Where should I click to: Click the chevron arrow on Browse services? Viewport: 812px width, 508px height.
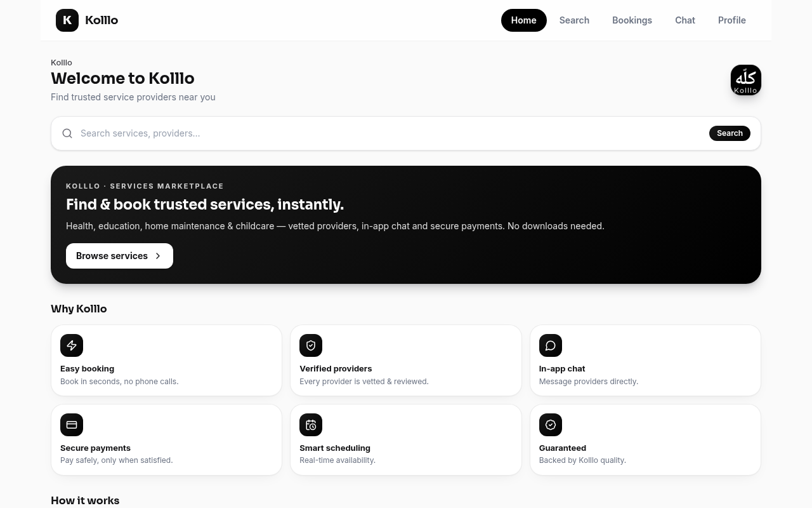[158, 256]
